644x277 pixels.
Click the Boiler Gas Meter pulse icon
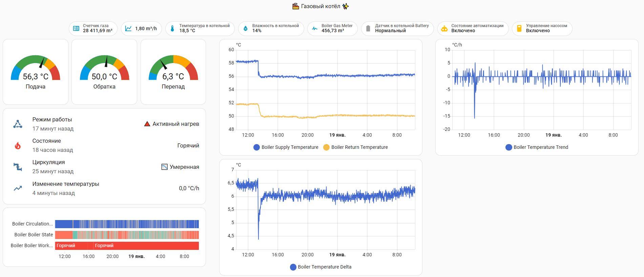point(315,28)
